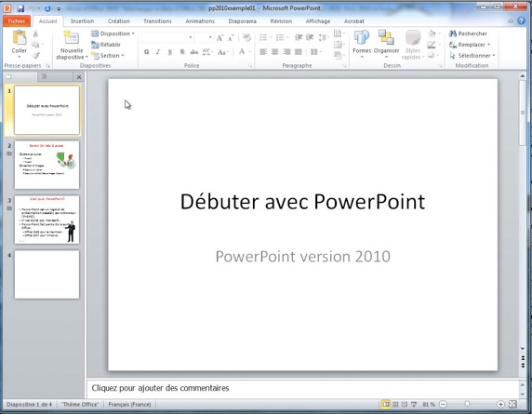The width and height of the screenshot is (532, 414).
Task: Increase font size with the large A icon
Action: tap(219, 37)
